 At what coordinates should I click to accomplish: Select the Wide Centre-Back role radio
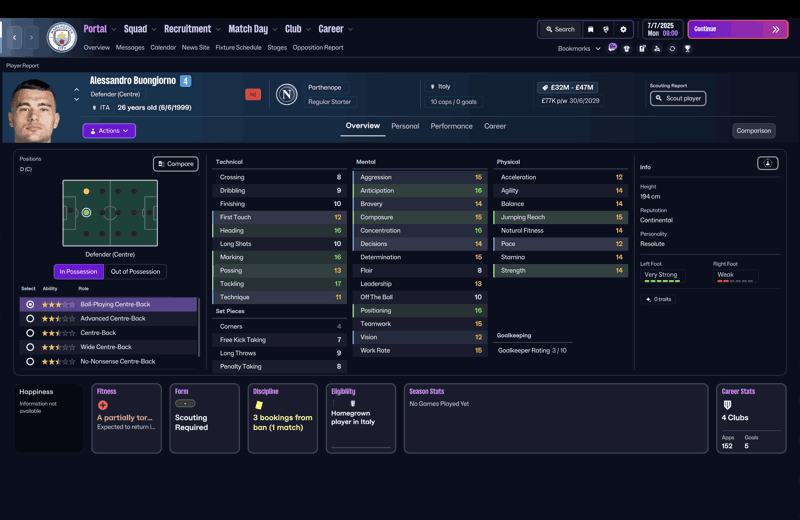click(x=30, y=347)
